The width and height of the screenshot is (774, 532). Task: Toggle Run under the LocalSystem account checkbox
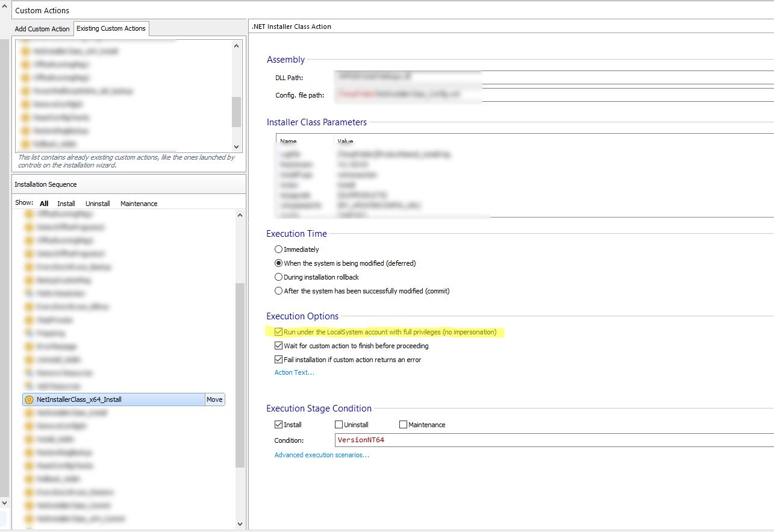point(278,332)
